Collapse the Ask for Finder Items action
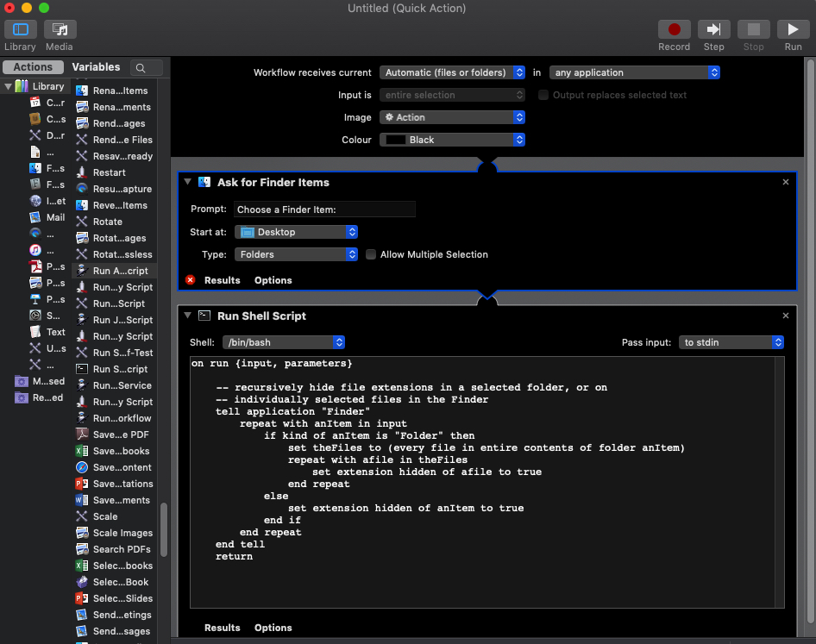 [x=188, y=182]
